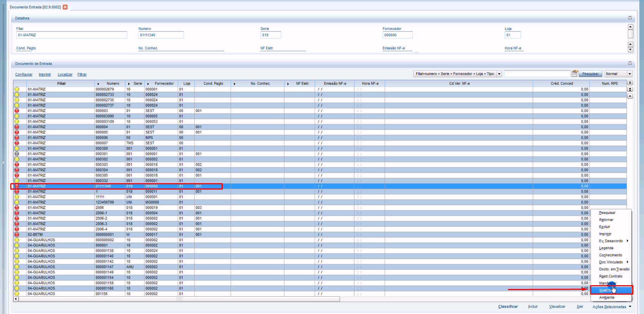Move up one row with grid single-arrow icon
Viewport: 644px width, 314px height.
(630, 96)
